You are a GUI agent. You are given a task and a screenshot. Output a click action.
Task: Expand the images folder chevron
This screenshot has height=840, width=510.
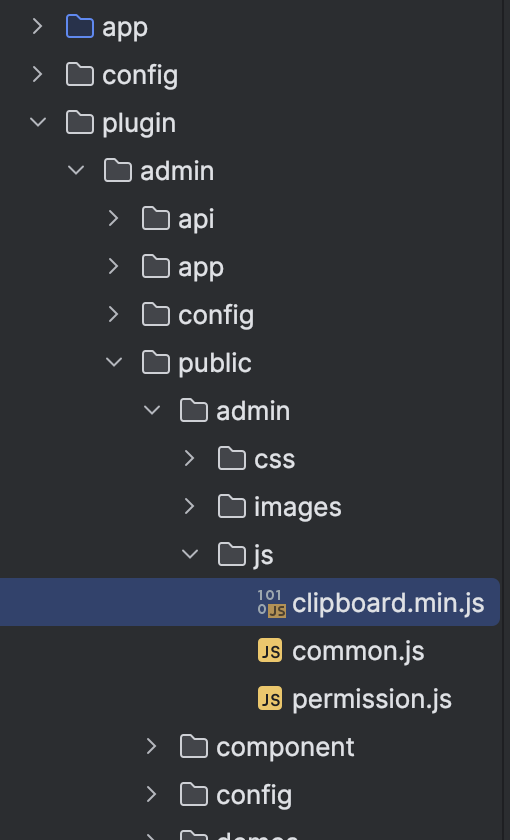[189, 506]
